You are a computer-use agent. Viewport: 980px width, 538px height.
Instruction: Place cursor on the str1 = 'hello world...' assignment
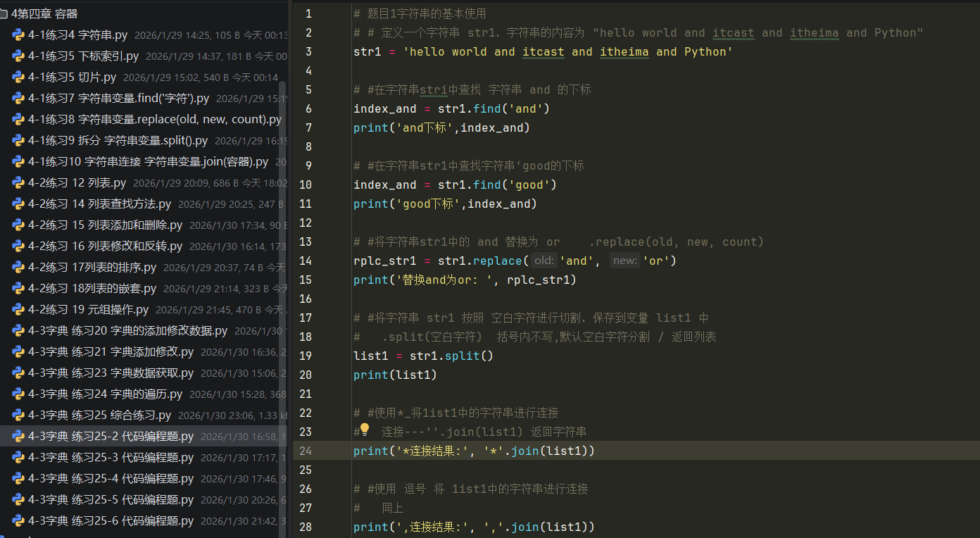pyautogui.click(x=543, y=51)
